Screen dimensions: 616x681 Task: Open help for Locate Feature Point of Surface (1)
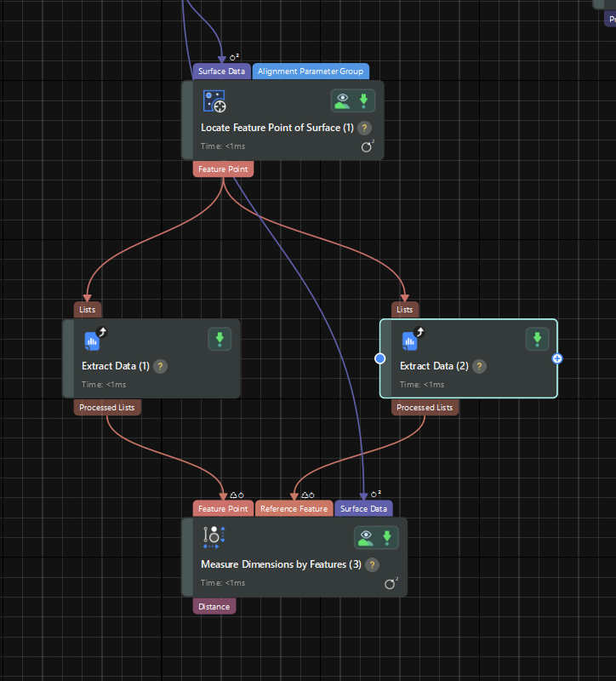(364, 128)
